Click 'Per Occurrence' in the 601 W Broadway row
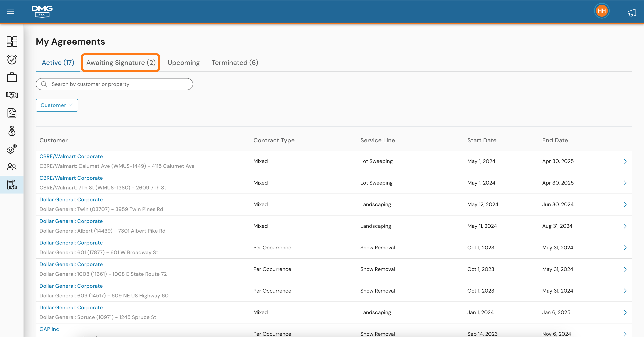The height and width of the screenshot is (337, 644). (272, 248)
